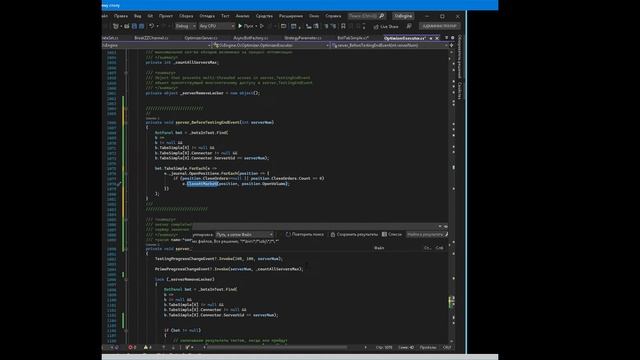This screenshot has height=360, width=640.
Task: Click Повторить поиск in find results
Action: 304,235
